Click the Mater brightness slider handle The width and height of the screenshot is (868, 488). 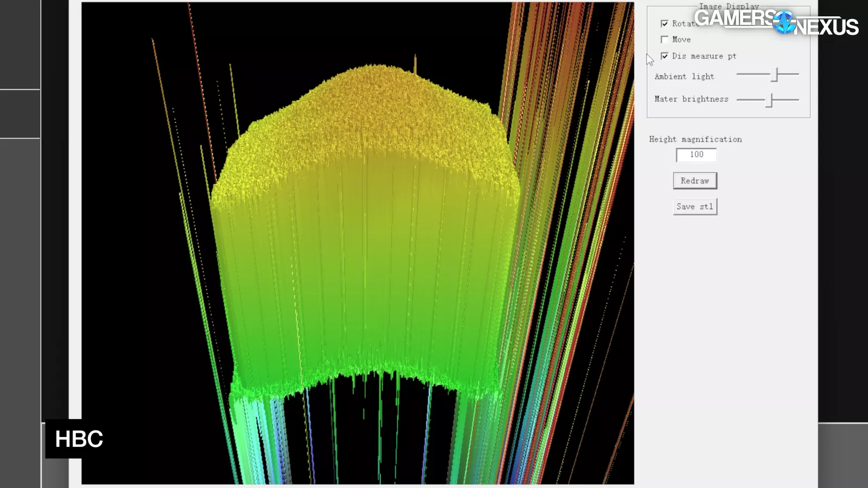pyautogui.click(x=769, y=100)
